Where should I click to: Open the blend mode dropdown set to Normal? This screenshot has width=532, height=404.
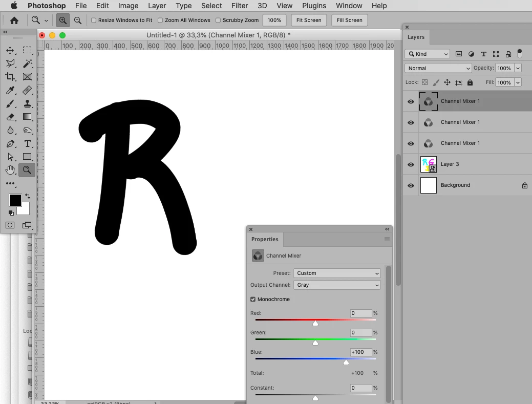pos(438,68)
